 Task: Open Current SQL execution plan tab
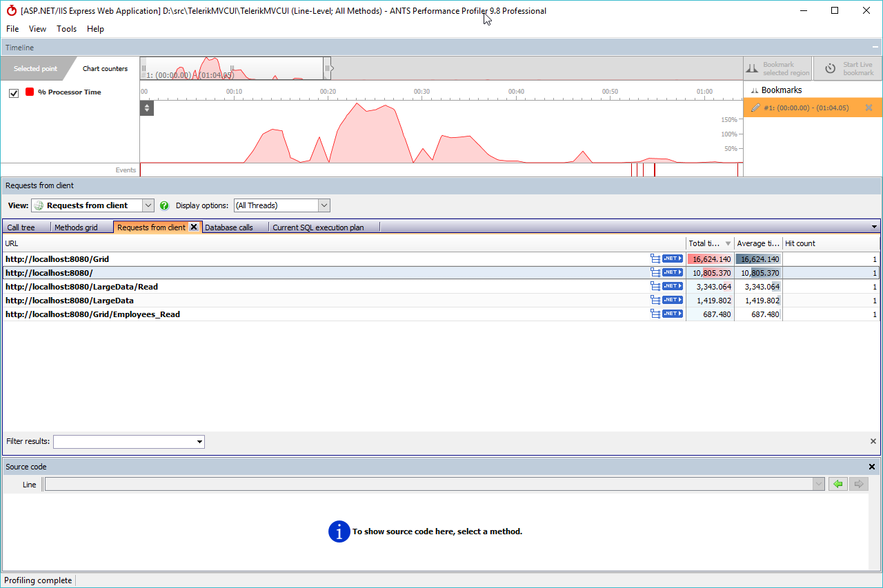pyautogui.click(x=318, y=227)
